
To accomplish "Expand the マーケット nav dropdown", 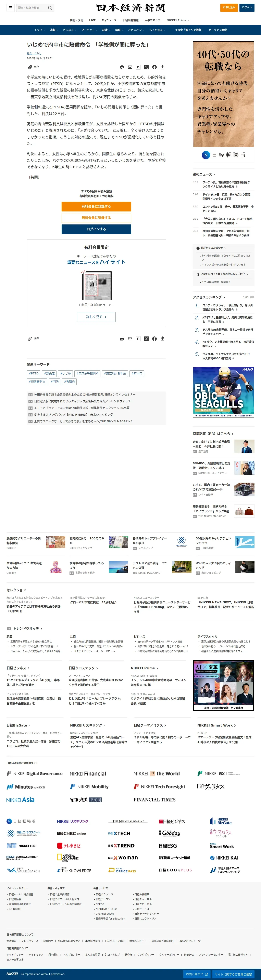I will pyautogui.click(x=89, y=30).
